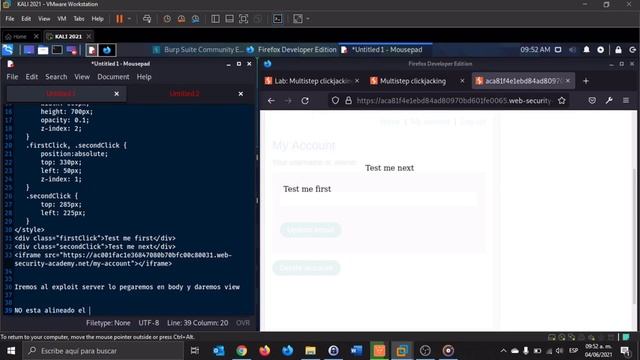640x360 pixels.
Task: Close the Untitled 2 tab in Mousepad
Action: click(241, 94)
